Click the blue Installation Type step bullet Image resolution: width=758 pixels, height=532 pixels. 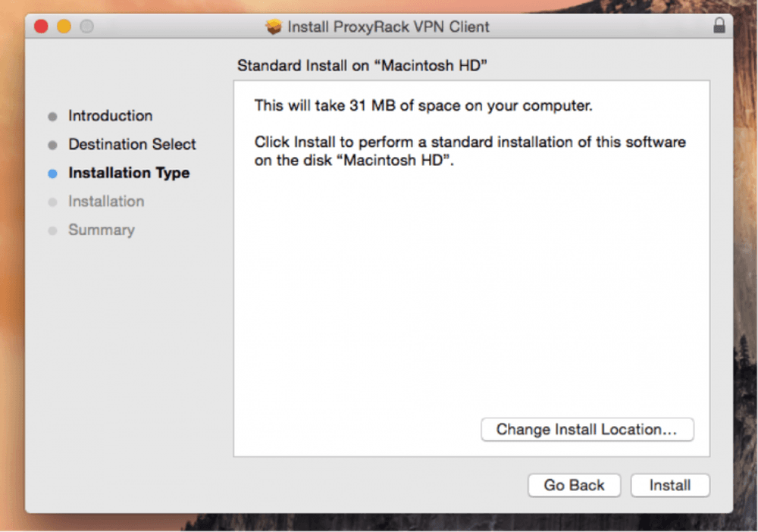pos(53,174)
